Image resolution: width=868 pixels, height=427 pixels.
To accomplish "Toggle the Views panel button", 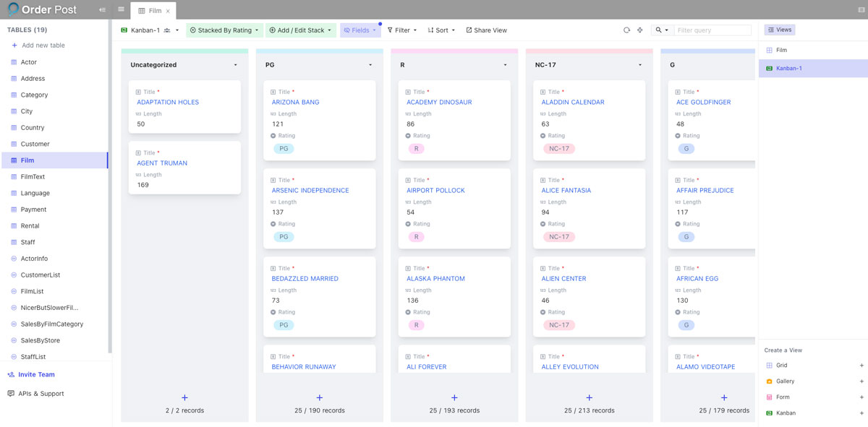I will click(780, 30).
